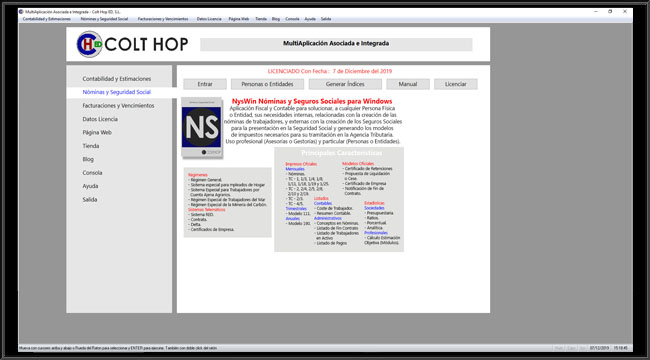Click the Generar Índices button

click(345, 84)
